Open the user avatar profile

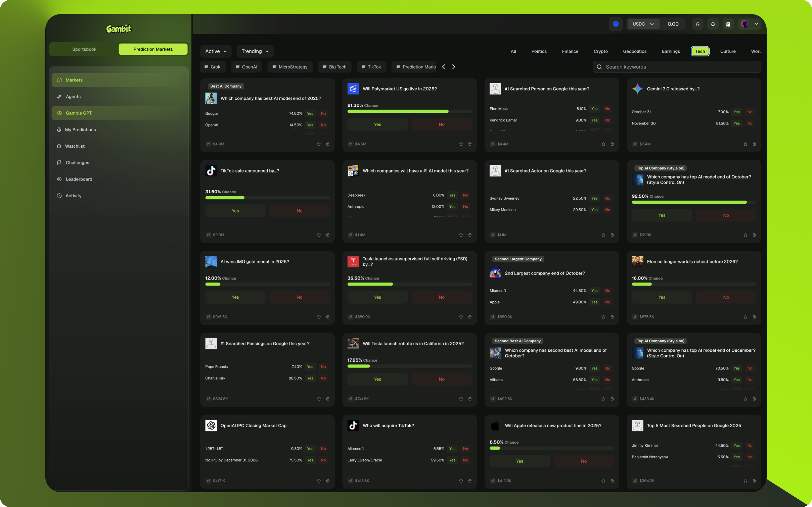pos(745,24)
